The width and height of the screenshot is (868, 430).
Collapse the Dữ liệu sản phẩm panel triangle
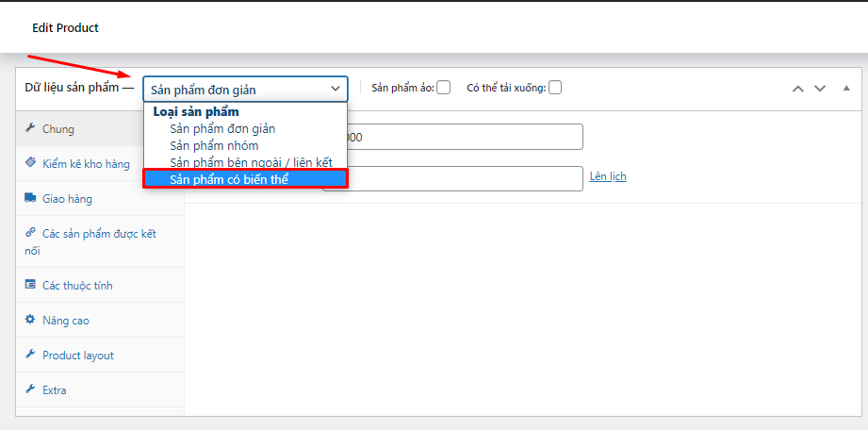(845, 88)
